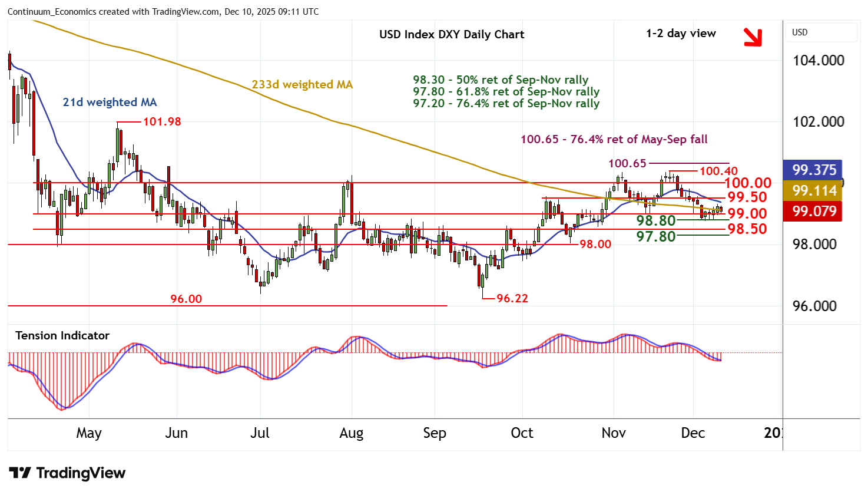Viewport: 868px width, 495px height.
Task: Click the Continuum_Economics attribution header text
Action: [163, 11]
